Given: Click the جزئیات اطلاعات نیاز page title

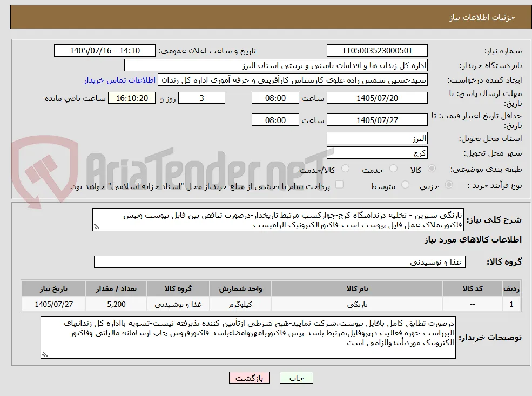Looking at the screenshot, I should pos(482,17).
